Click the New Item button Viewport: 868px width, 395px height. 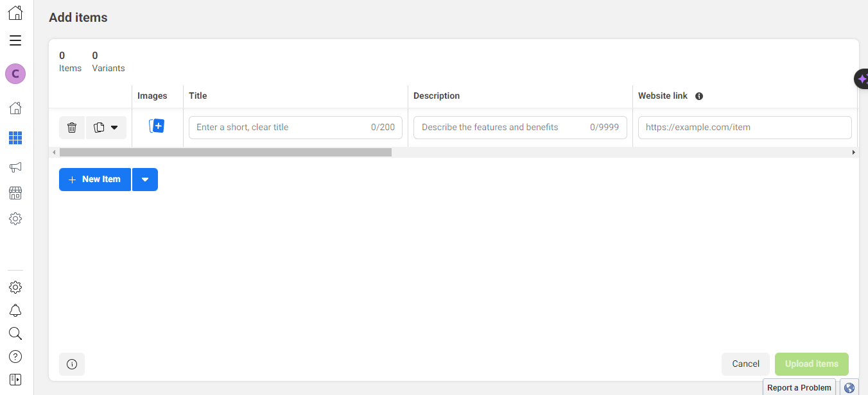(x=95, y=180)
